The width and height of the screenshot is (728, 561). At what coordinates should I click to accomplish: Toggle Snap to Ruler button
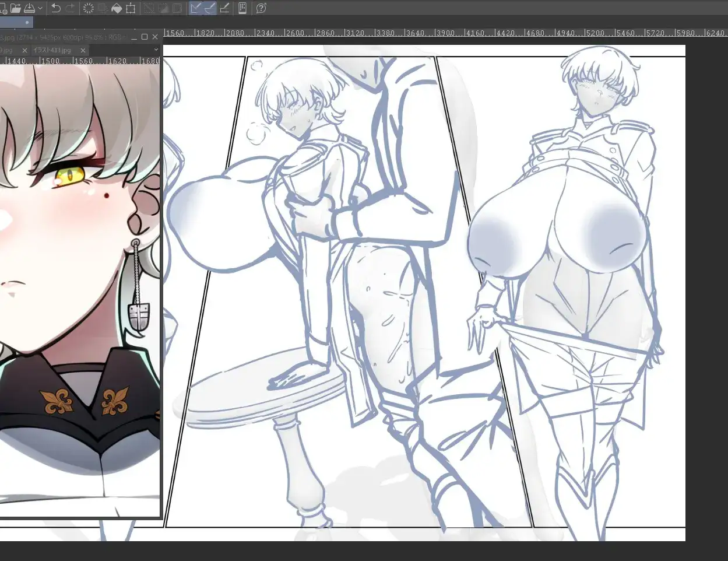[x=196, y=8]
